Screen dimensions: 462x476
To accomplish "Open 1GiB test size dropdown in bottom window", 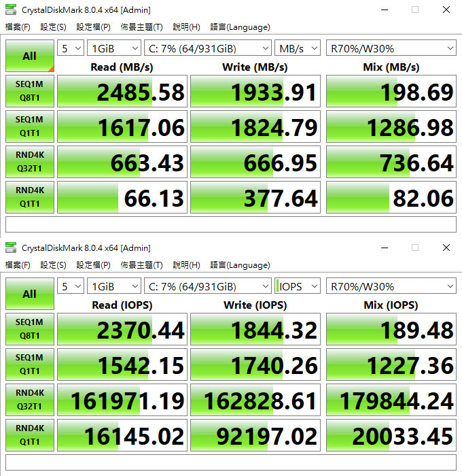I will pyautogui.click(x=114, y=286).
